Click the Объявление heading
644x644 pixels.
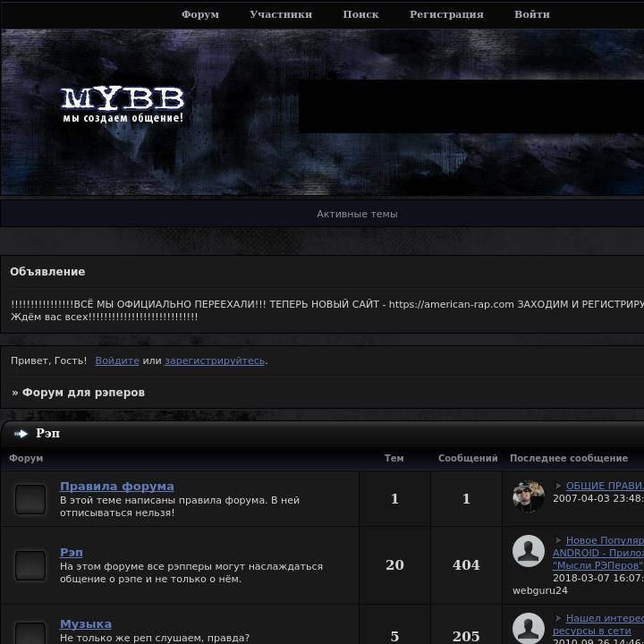pos(47,272)
